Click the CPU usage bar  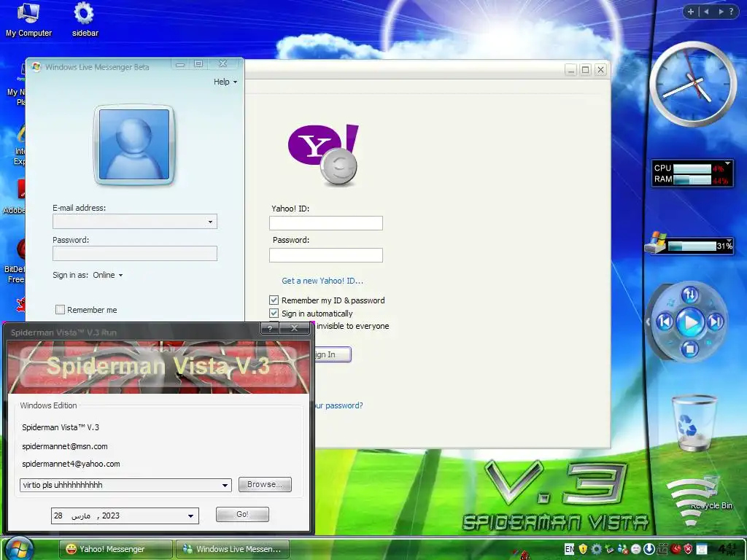[x=692, y=168]
